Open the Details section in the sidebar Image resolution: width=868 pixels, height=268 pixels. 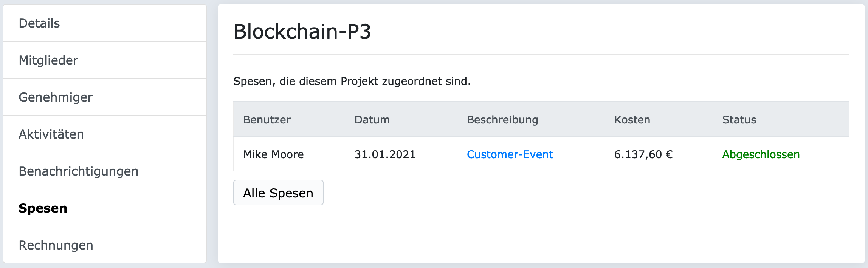[x=39, y=23]
